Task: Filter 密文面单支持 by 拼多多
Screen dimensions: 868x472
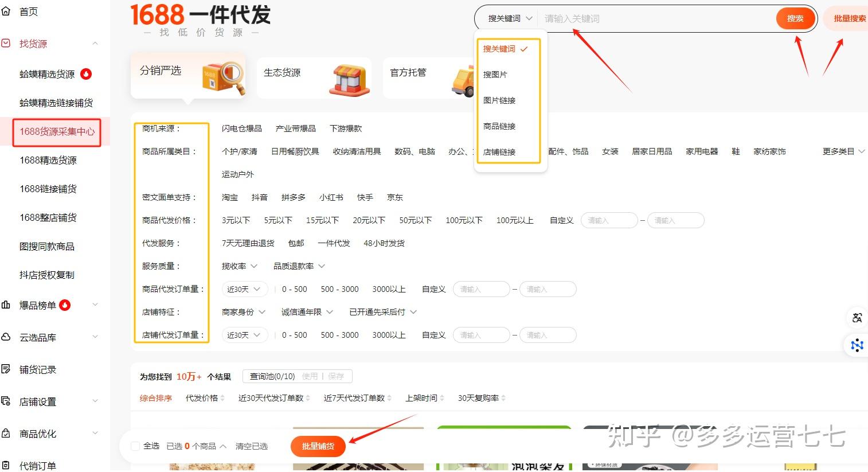Action: pyautogui.click(x=294, y=197)
